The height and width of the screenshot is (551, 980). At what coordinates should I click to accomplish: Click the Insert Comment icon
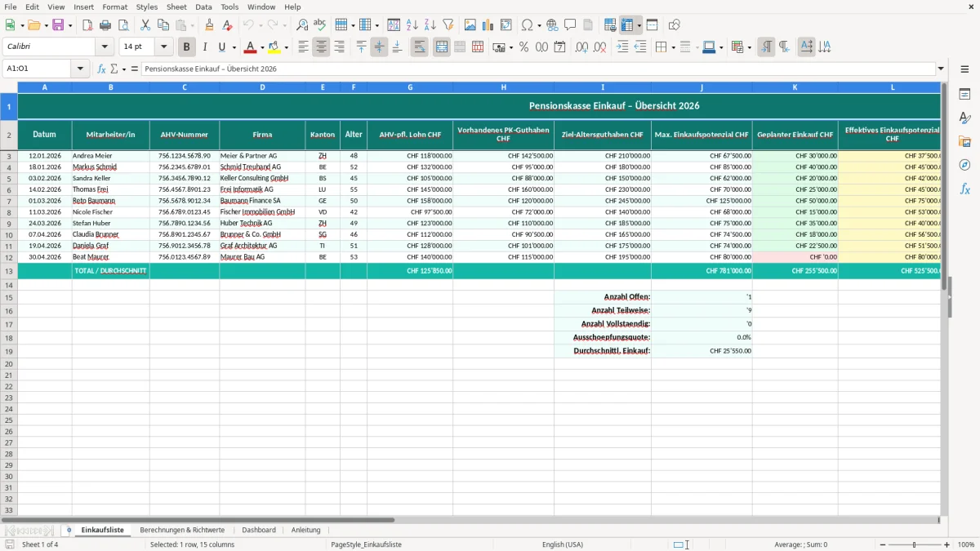[x=570, y=25]
